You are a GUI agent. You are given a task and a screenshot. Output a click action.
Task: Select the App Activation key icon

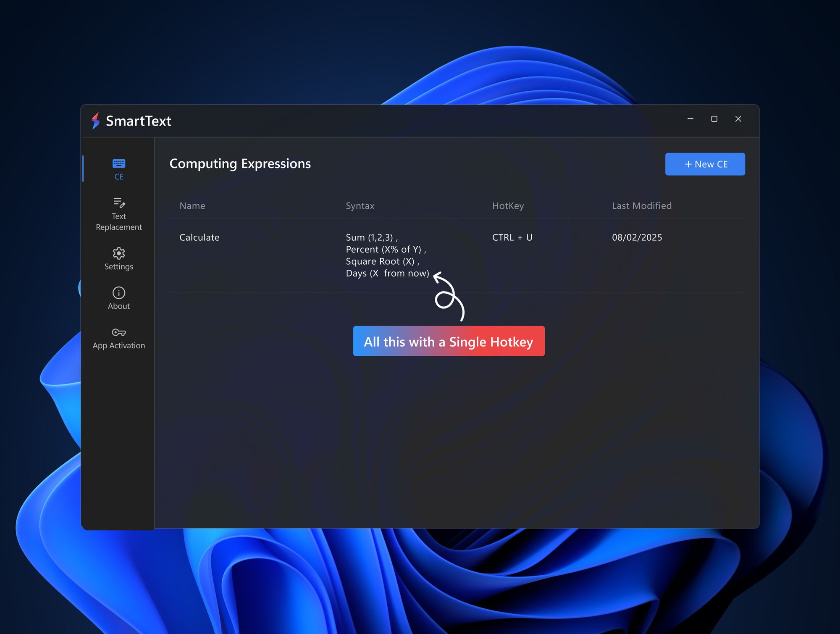click(118, 332)
